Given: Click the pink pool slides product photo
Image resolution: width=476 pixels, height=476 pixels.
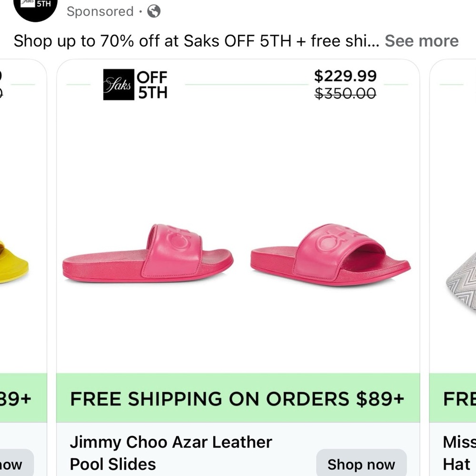Looking at the screenshot, I should point(238,252).
